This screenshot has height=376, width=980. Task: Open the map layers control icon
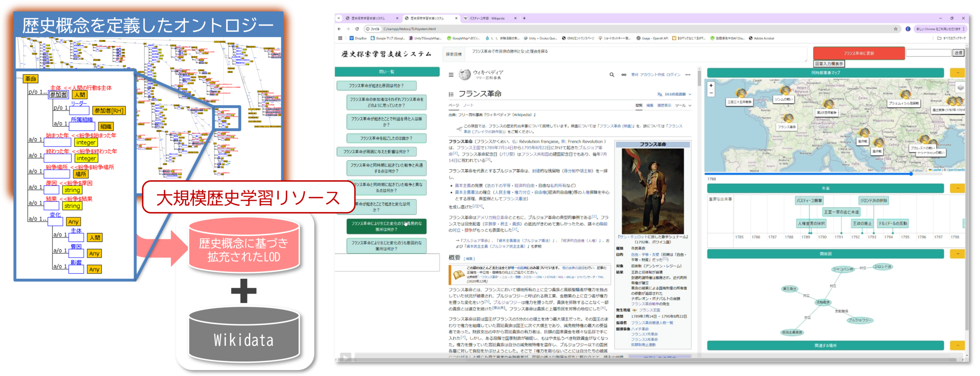pyautogui.click(x=960, y=88)
